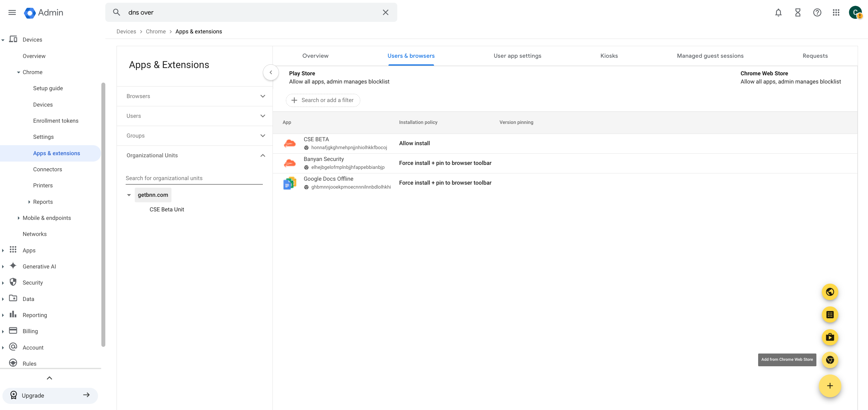Open the tasks hourglass icon

point(798,12)
